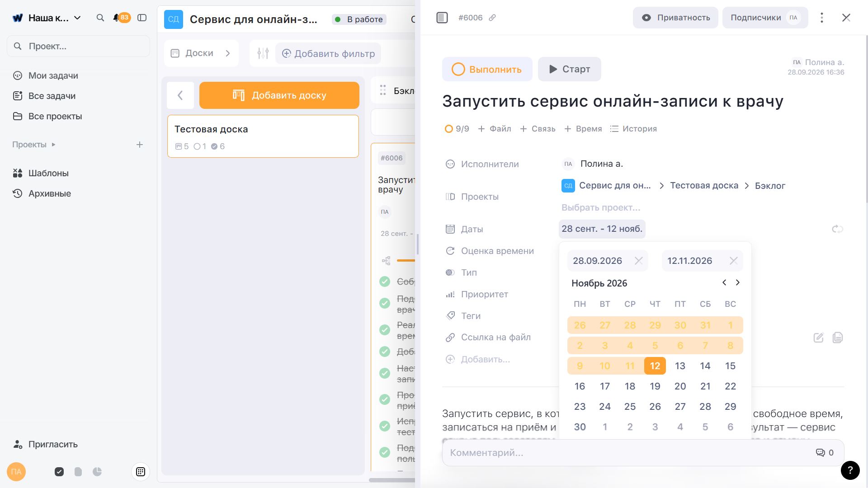Screen dimensions: 868x488
Task: Toggle the task panel layout icon
Action: coord(442,18)
